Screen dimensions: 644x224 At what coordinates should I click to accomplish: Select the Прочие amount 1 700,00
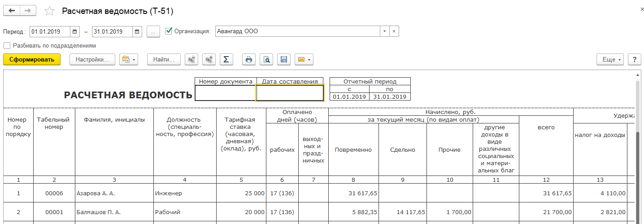pos(449,212)
